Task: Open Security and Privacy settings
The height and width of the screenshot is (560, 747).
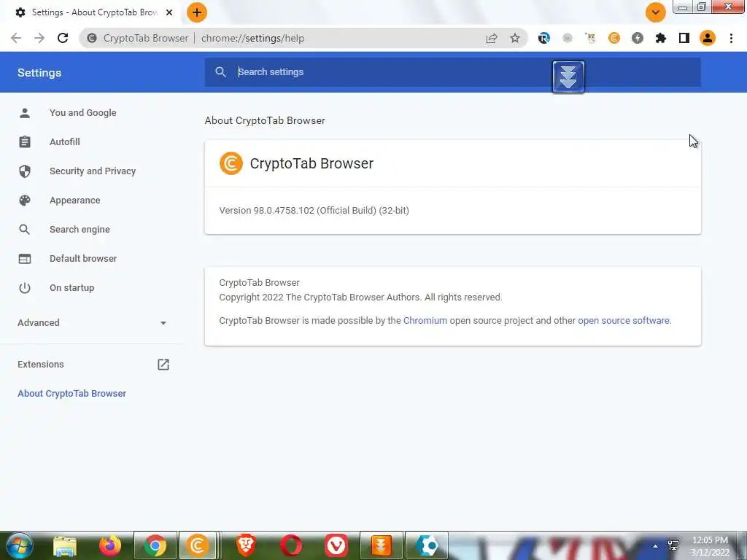Action: pos(93,171)
